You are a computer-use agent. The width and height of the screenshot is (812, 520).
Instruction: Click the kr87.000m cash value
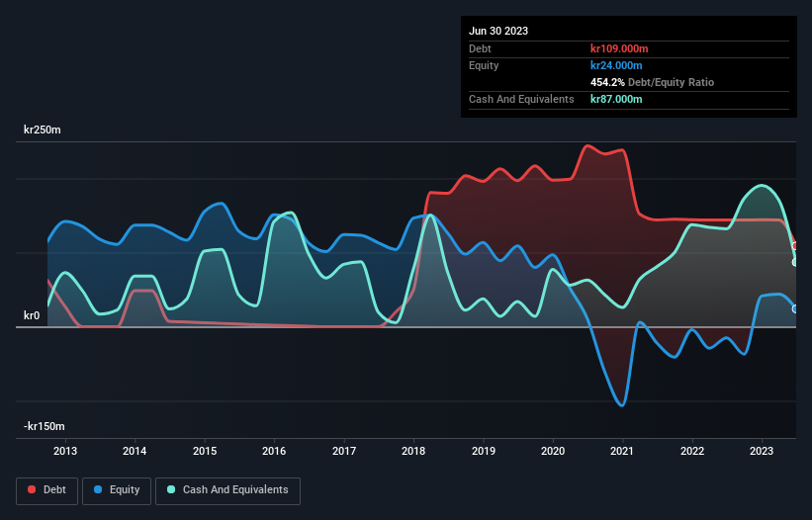pyautogui.click(x=616, y=99)
